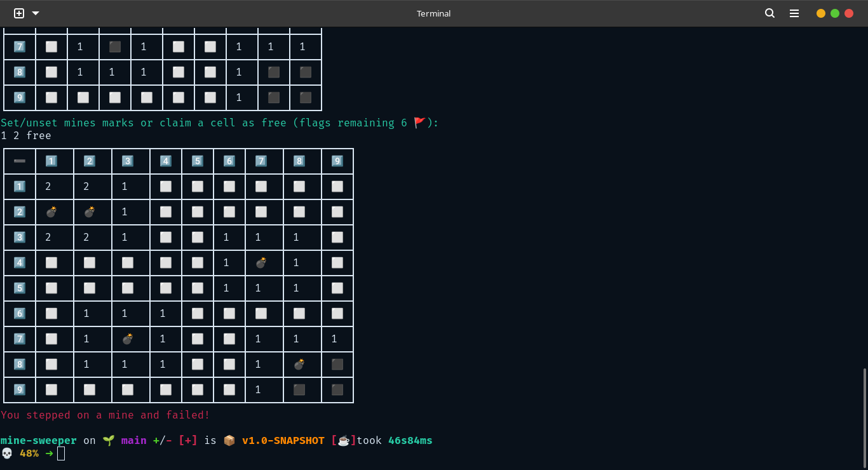Image resolution: width=868 pixels, height=470 pixels.
Task: Click the "[+]" git status indicator
Action: click(x=188, y=440)
